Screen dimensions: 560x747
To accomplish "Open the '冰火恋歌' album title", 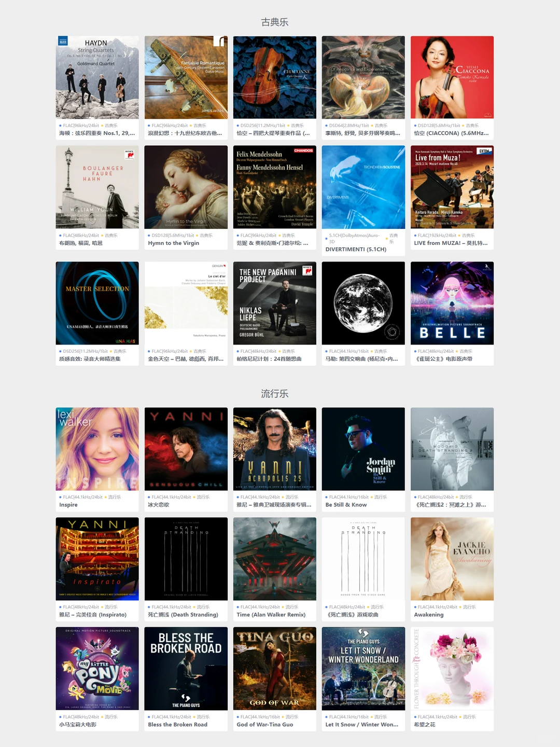I will click(x=158, y=505).
